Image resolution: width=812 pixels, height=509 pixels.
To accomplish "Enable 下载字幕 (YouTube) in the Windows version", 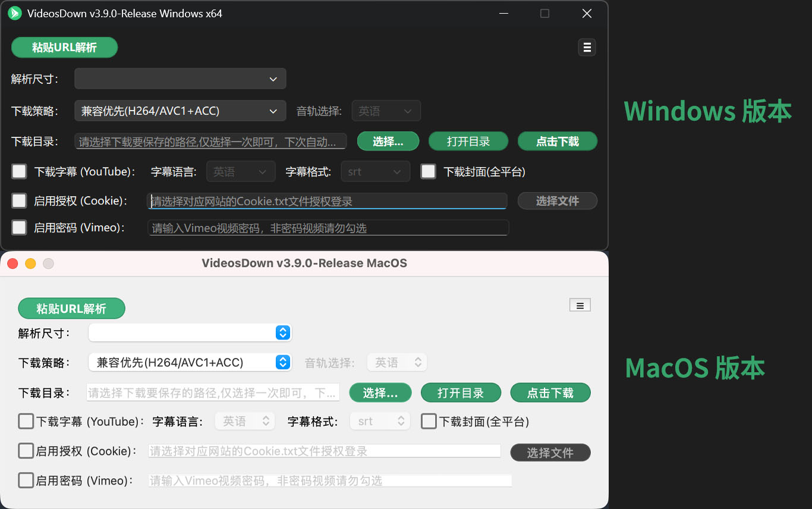I will coord(19,171).
